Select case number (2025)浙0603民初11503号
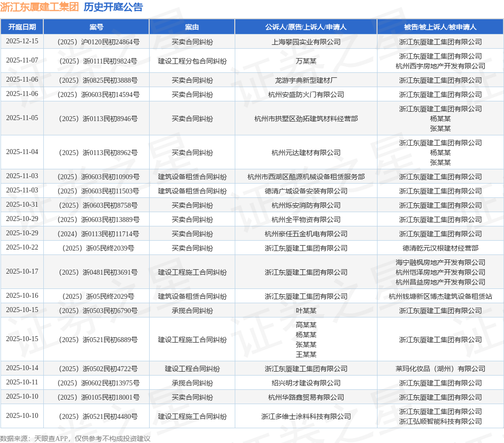The height and width of the screenshot is (443, 504). point(98,191)
